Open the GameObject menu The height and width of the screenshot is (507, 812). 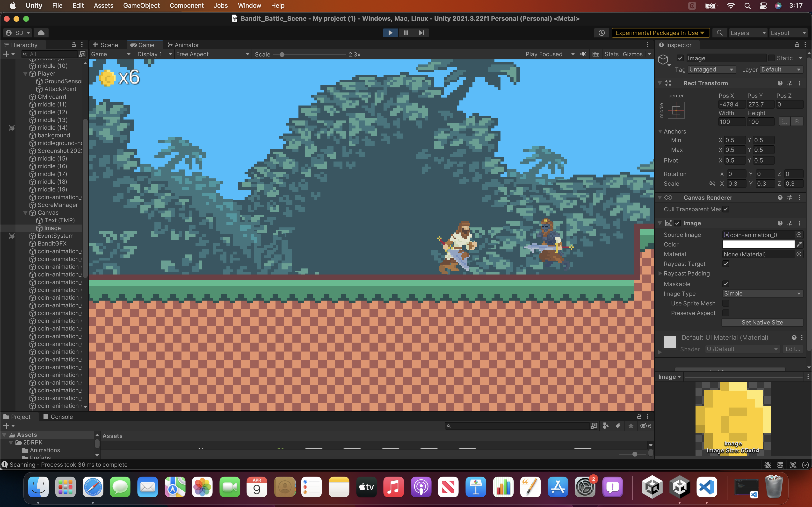click(141, 5)
